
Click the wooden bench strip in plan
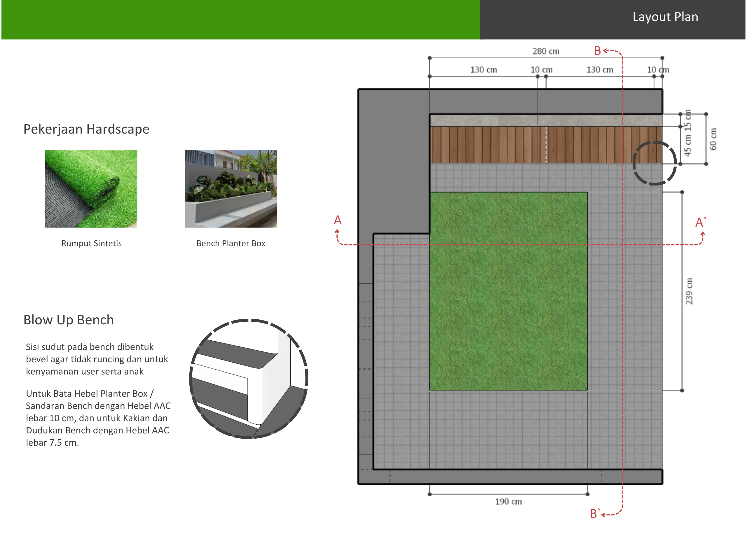click(546, 145)
